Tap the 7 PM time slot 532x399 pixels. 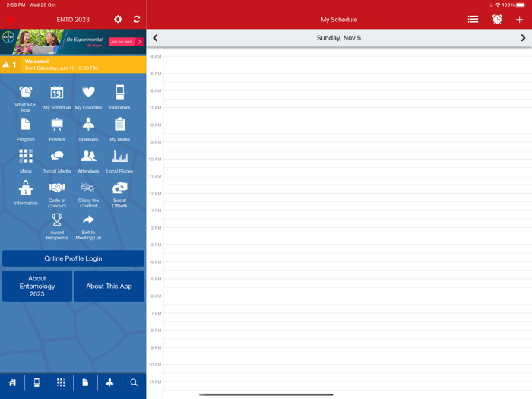coord(347,321)
